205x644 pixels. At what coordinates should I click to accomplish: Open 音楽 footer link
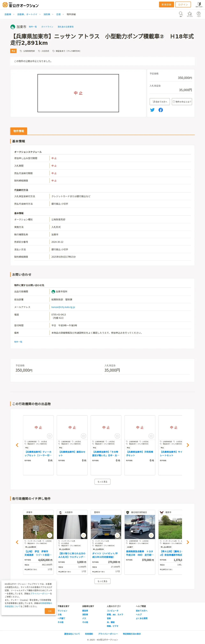coord(109,618)
